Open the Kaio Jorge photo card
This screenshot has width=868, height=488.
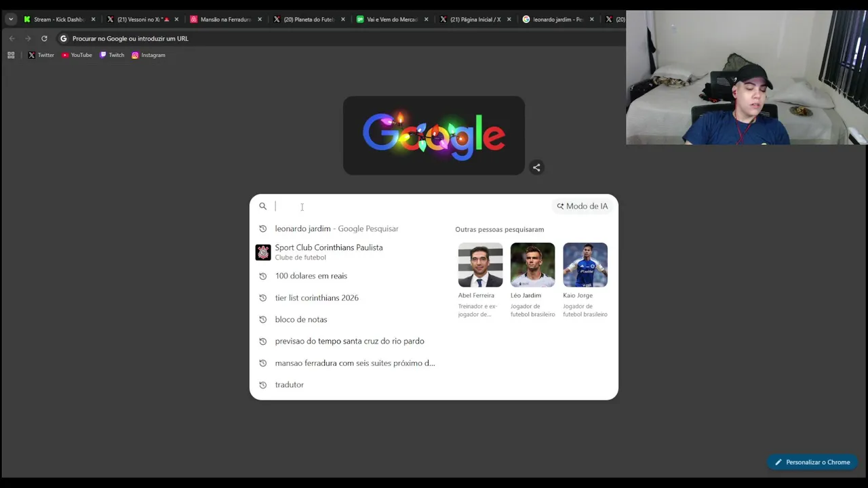click(585, 265)
